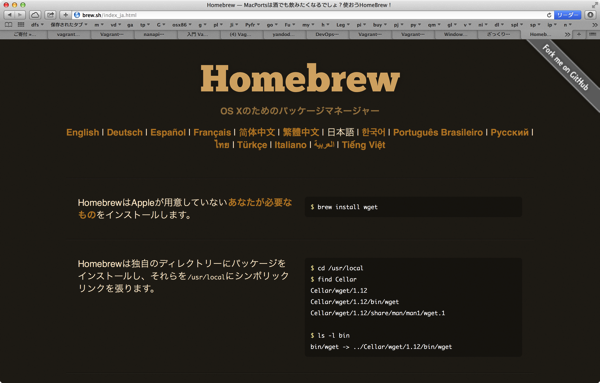Open the tp bookmarks dropdown

coord(145,24)
